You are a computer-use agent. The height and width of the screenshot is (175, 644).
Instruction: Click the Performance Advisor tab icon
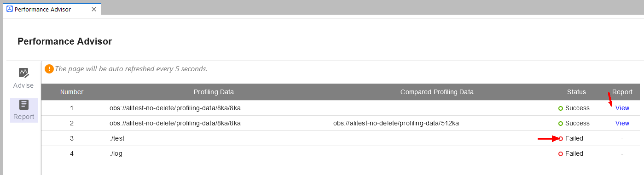pos(10,9)
